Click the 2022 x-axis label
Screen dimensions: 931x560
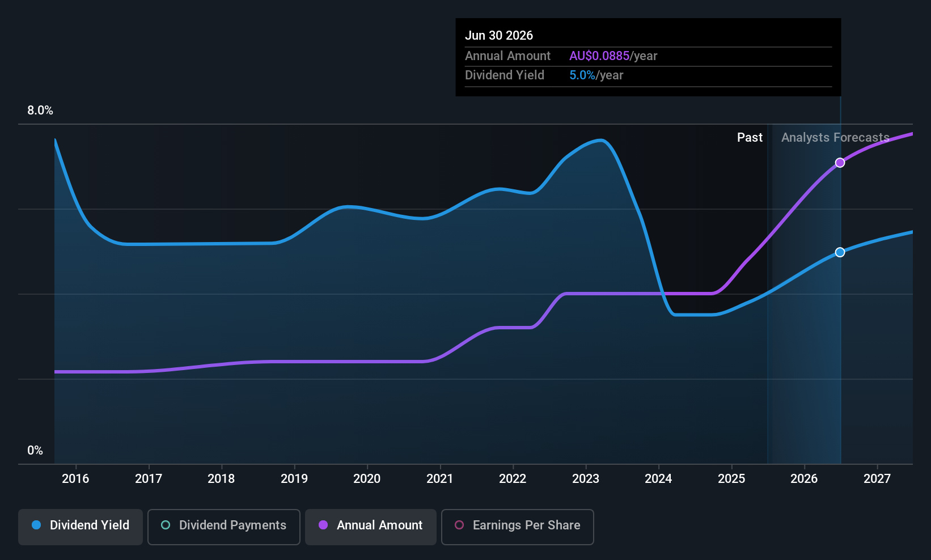click(513, 478)
